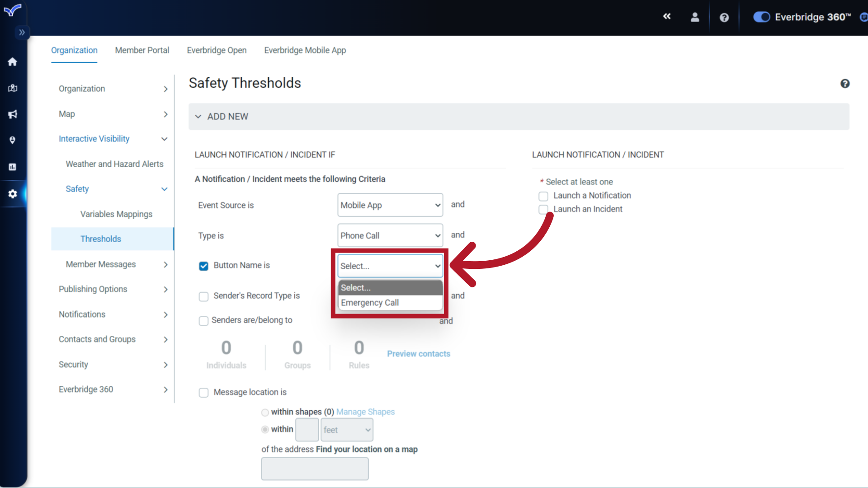Choose Emergency Call option
Image resolution: width=868 pixels, height=488 pixels.
pyautogui.click(x=390, y=303)
